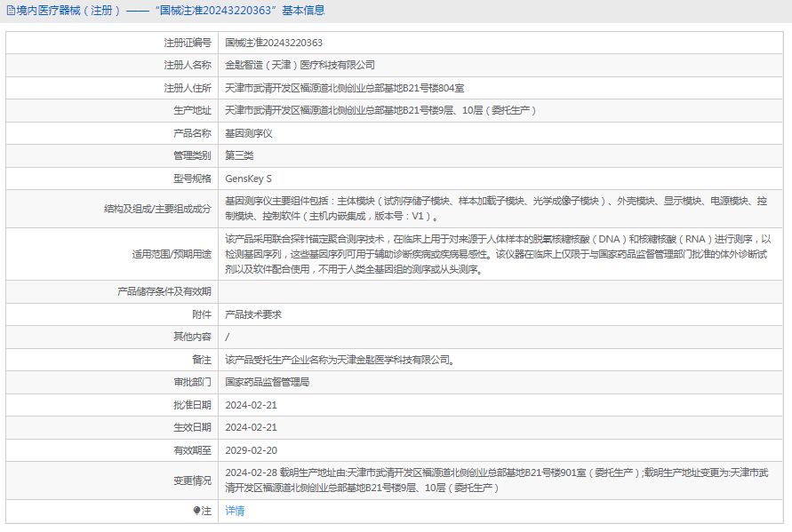Click the change record text dated 2024-02-28

497,480
